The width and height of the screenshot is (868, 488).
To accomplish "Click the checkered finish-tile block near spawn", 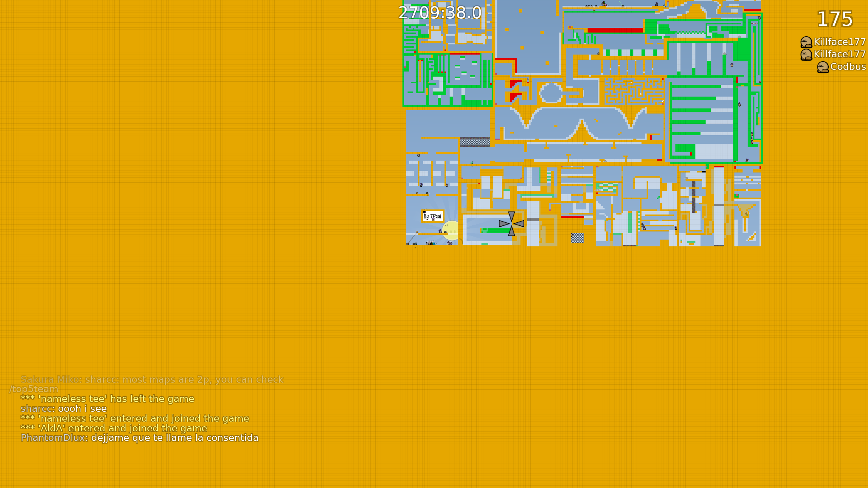I will pos(577,239).
